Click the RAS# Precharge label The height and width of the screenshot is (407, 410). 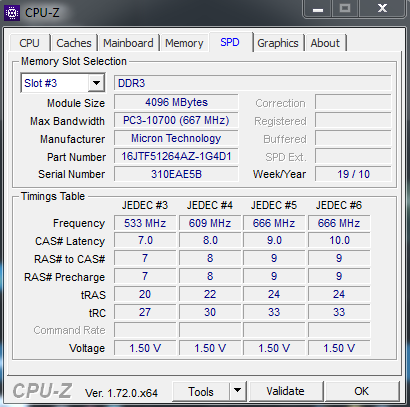(x=65, y=277)
